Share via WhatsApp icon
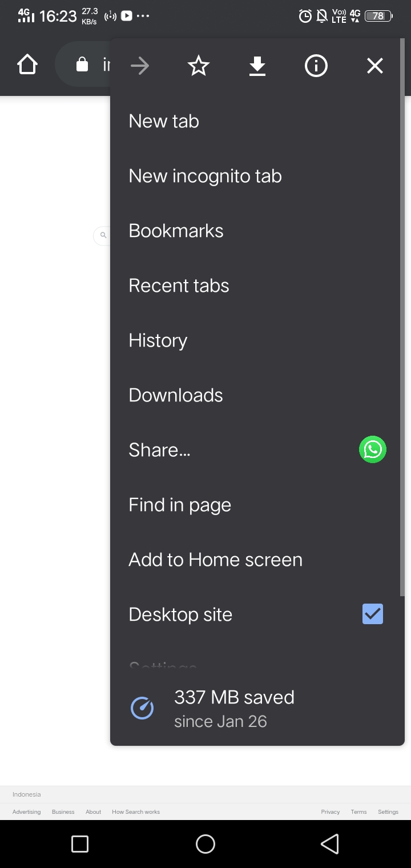Image resolution: width=411 pixels, height=868 pixels. 372,449
